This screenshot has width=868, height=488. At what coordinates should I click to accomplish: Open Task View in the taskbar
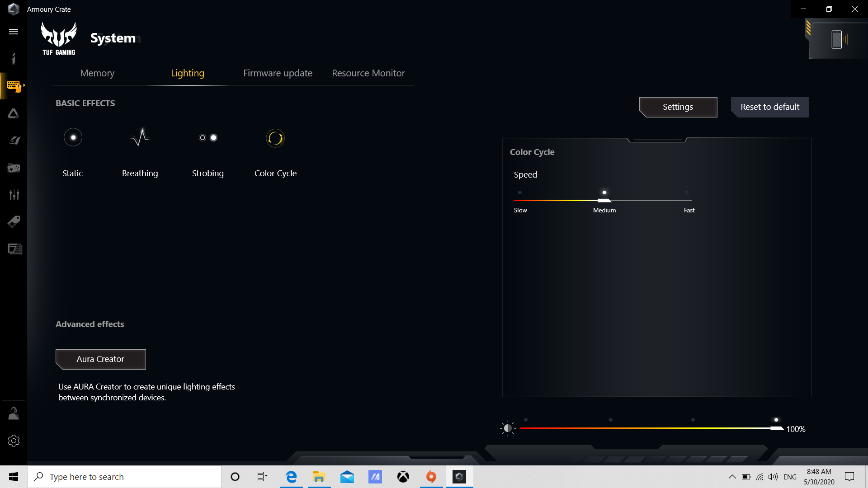(x=262, y=477)
